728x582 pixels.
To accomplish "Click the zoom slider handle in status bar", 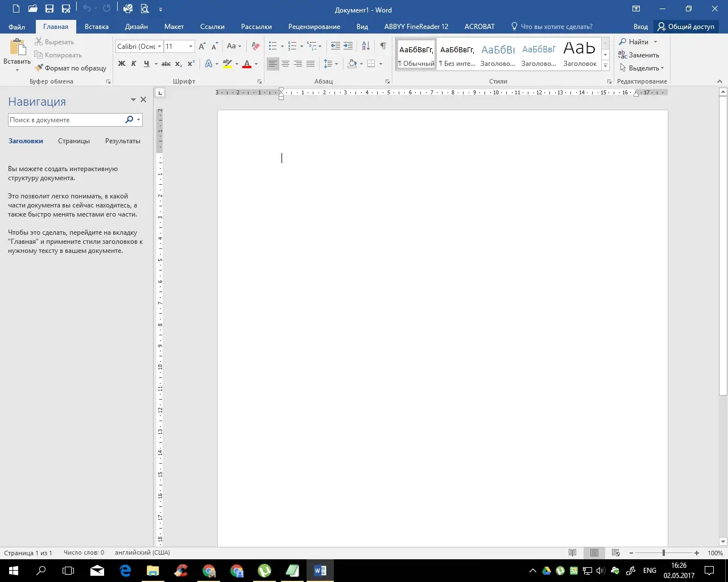I will (664, 553).
